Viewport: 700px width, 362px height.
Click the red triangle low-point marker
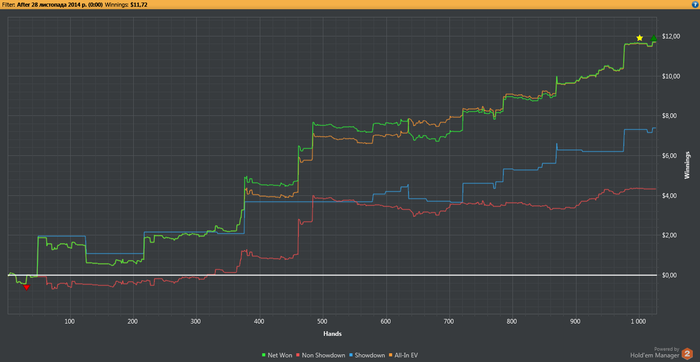pos(26,287)
